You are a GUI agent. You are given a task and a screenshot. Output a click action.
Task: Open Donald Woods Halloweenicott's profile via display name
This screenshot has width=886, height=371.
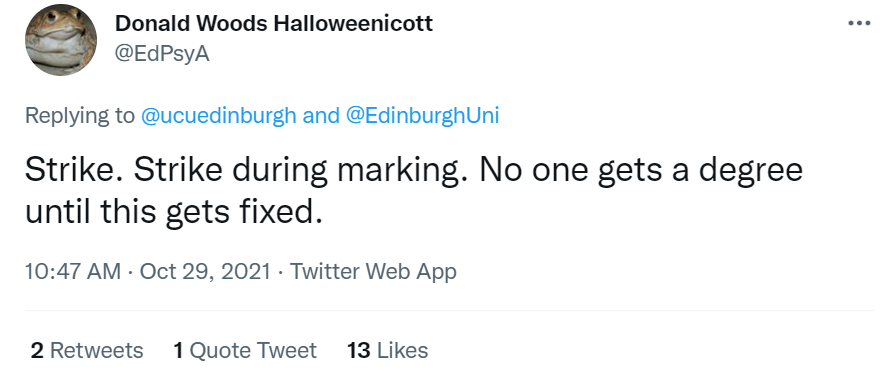(x=274, y=24)
